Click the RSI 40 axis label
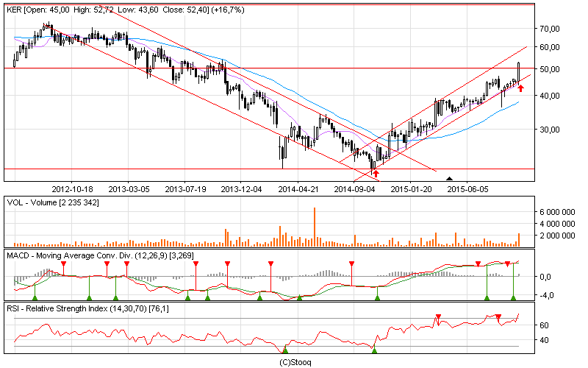This screenshot has width=588, height=368. click(x=544, y=340)
